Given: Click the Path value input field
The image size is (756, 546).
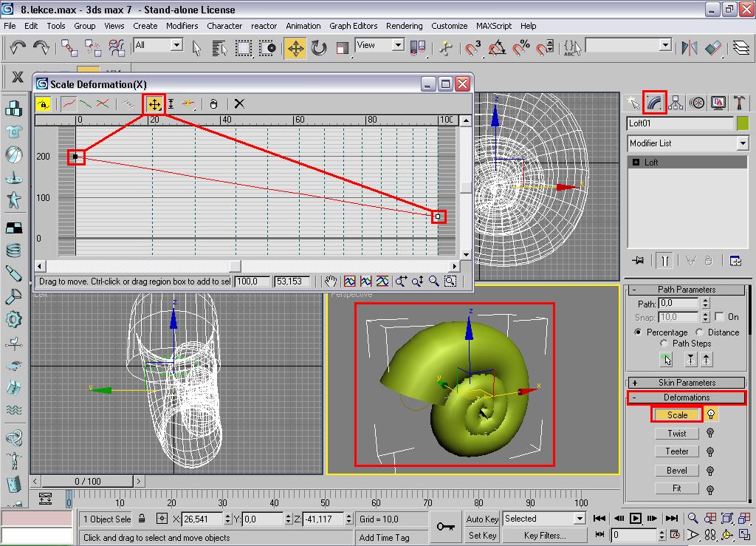Looking at the screenshot, I should coord(679,304).
